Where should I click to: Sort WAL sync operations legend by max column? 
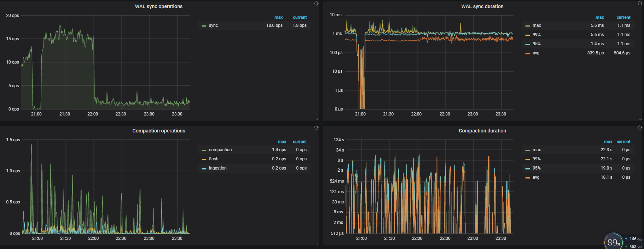(x=278, y=17)
